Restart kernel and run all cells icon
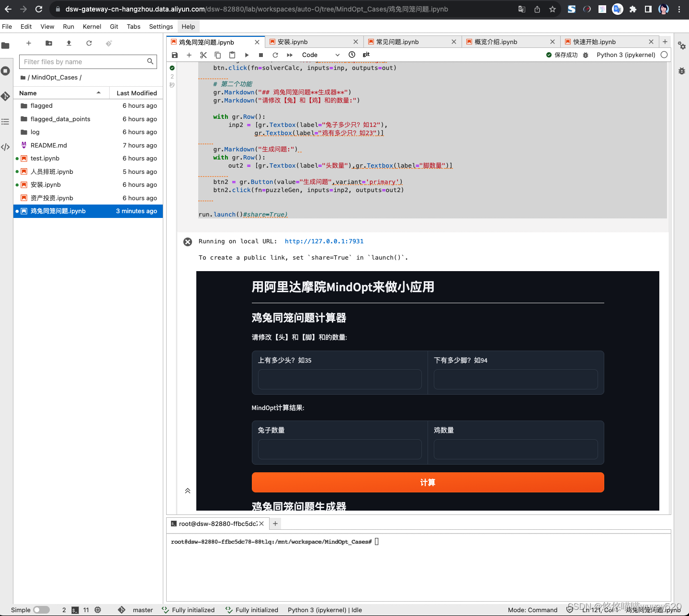The image size is (689, 616). click(x=290, y=55)
